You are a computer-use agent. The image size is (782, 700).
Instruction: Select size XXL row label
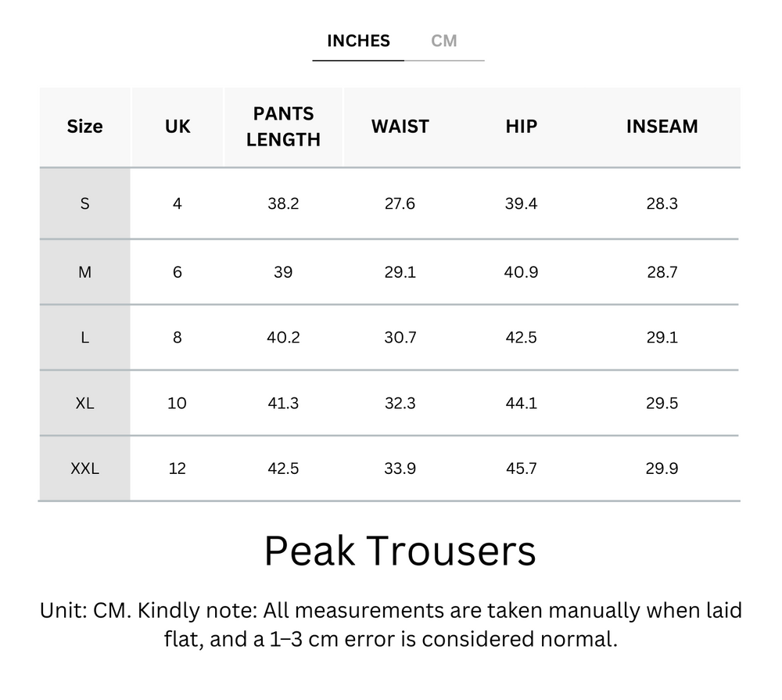point(84,468)
